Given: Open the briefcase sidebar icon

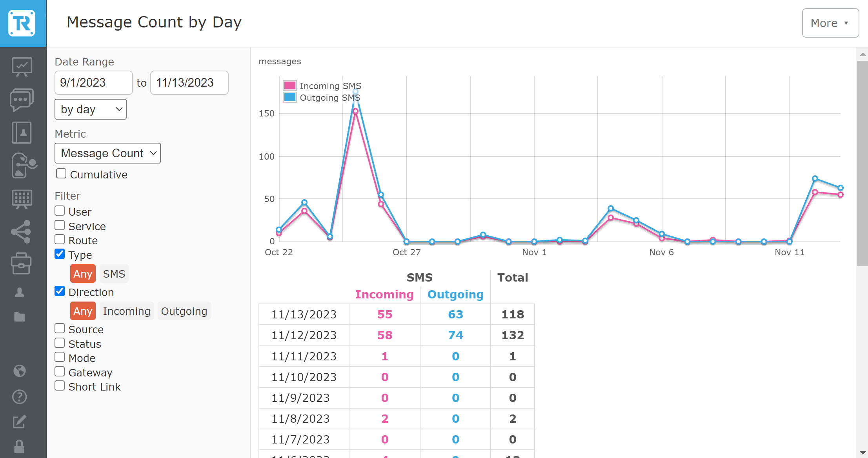Looking at the screenshot, I should [x=21, y=264].
